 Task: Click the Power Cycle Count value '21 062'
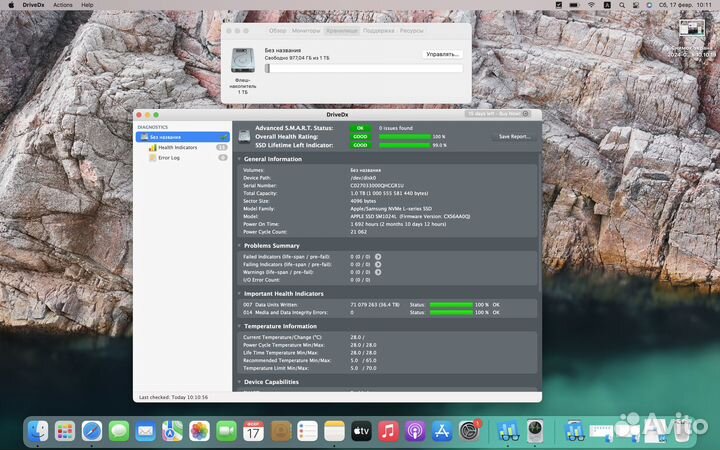pos(359,232)
